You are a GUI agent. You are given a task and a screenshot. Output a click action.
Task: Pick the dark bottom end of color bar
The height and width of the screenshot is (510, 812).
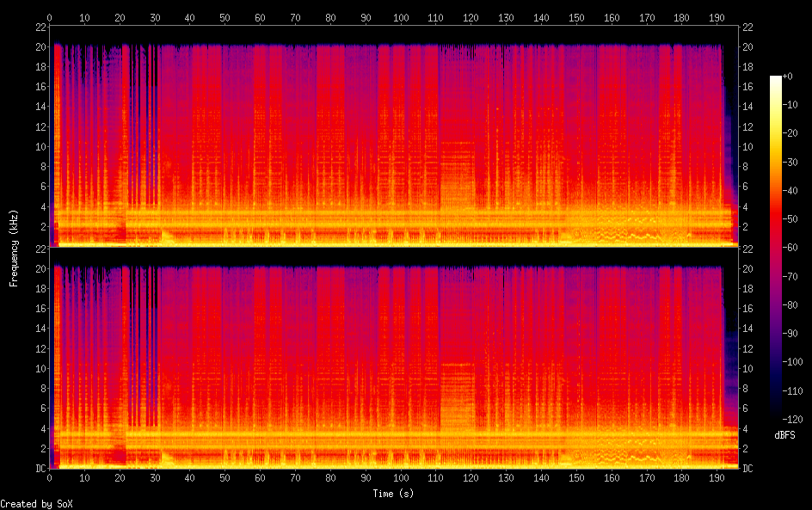click(x=776, y=420)
